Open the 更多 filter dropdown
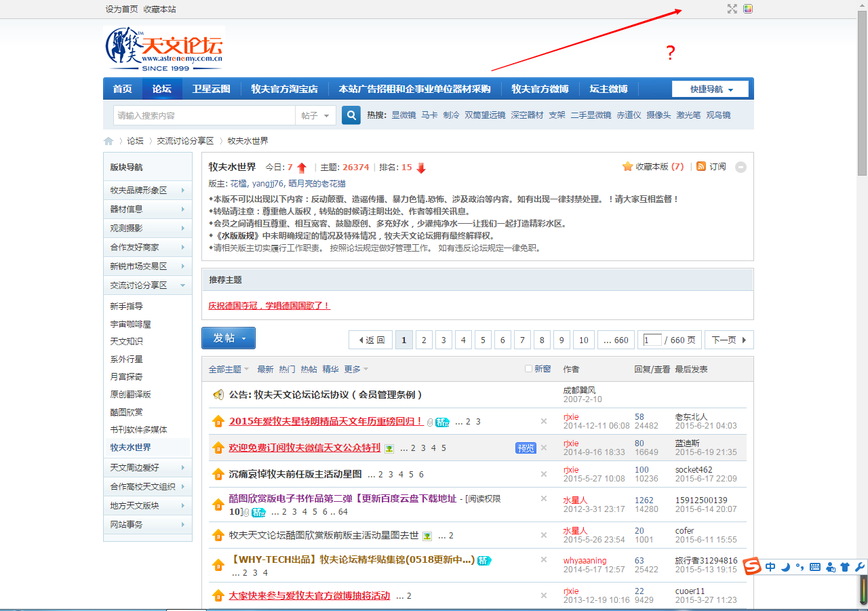Screen dimensions: 868x611 357,369
